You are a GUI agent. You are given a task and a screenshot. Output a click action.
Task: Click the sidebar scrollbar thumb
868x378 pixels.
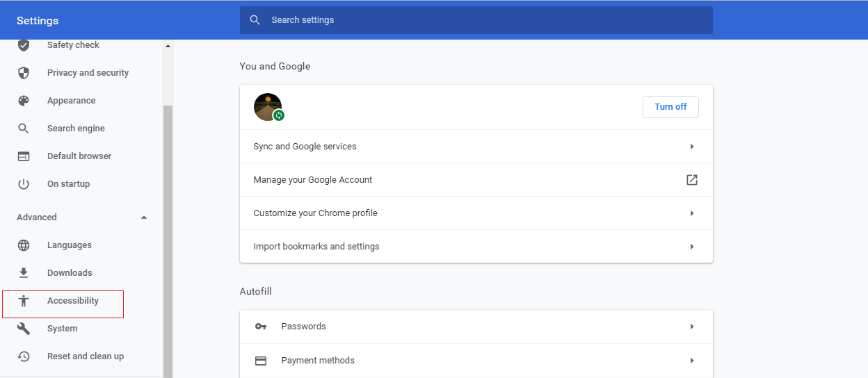168,241
